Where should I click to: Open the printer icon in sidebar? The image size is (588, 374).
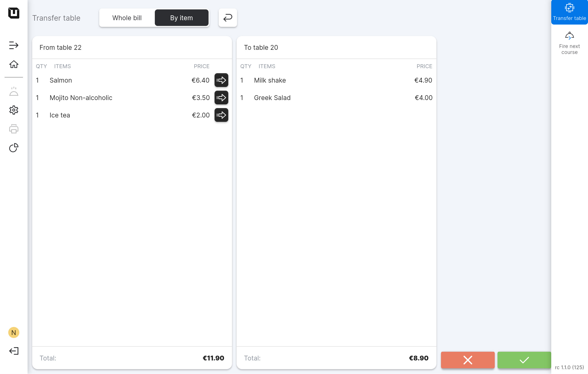pyautogui.click(x=14, y=129)
